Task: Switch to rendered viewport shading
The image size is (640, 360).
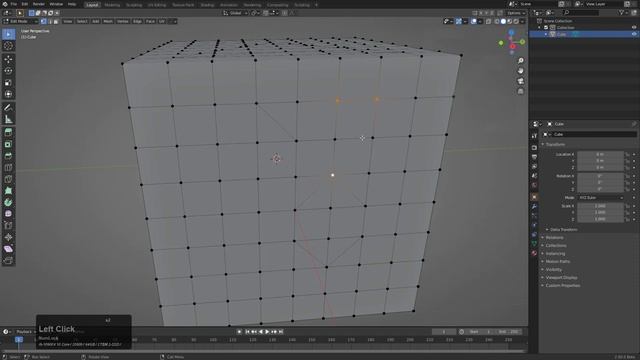Action: 516,21
